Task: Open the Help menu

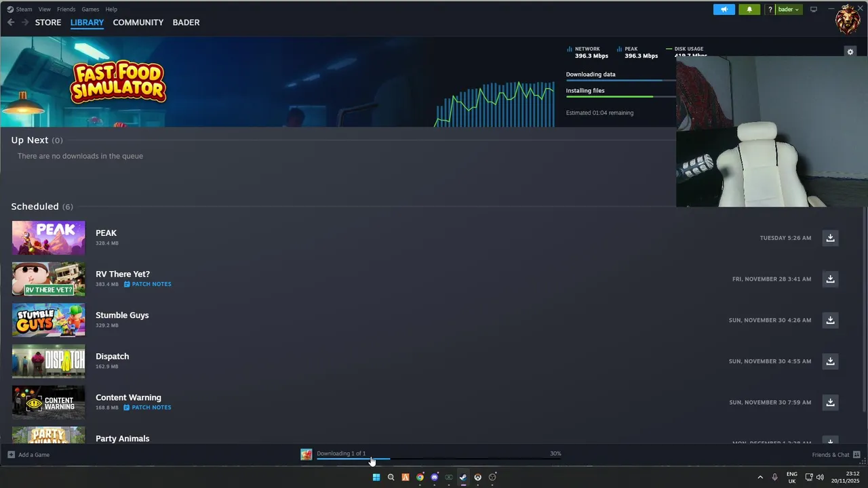Action: tap(112, 9)
